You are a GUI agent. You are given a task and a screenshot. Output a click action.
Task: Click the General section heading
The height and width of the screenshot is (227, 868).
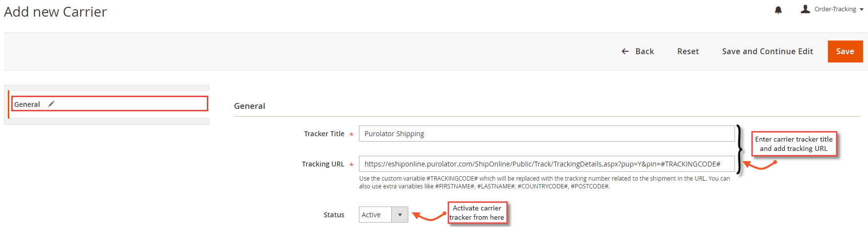pyautogui.click(x=249, y=106)
